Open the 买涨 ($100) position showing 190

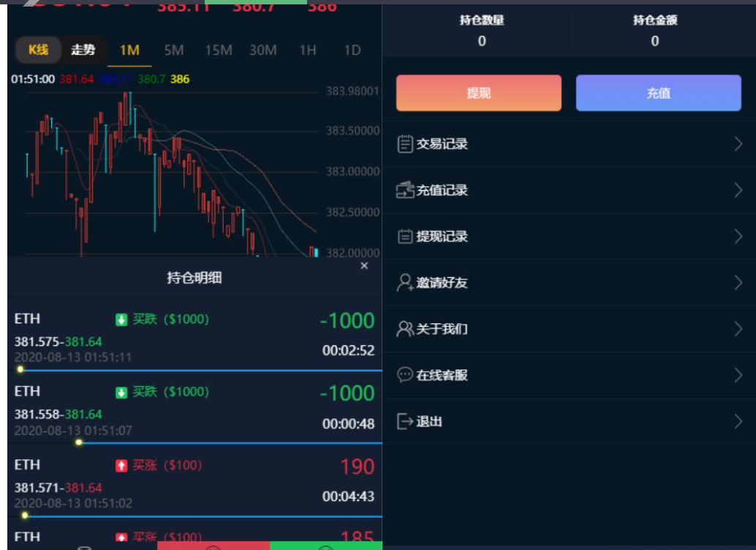coord(194,479)
